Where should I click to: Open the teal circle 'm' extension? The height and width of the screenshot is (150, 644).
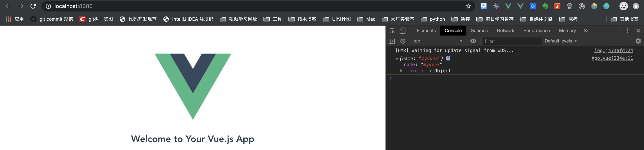coord(606,6)
